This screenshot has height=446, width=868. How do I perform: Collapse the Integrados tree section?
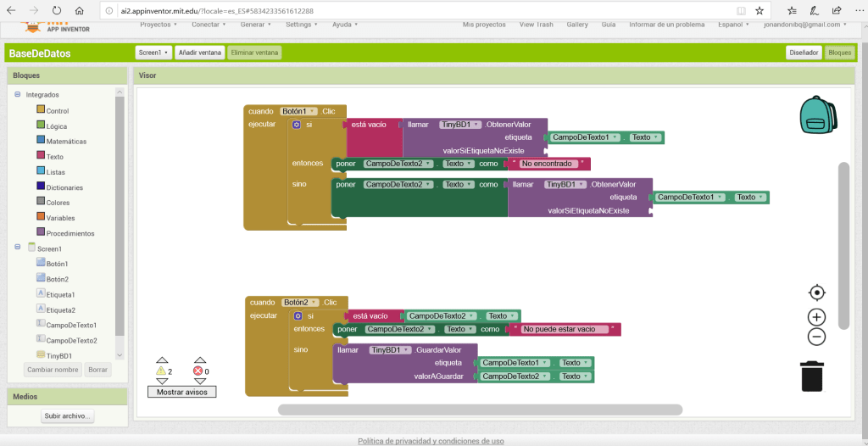18,94
